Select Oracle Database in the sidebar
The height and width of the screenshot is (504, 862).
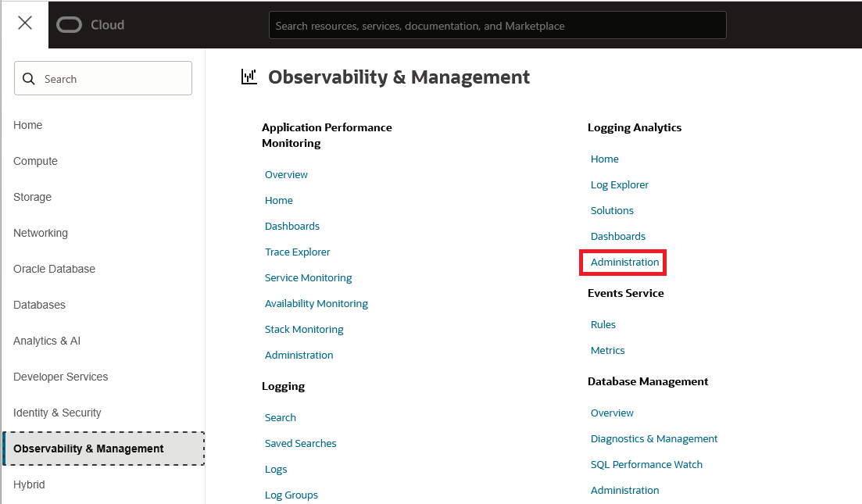pos(54,269)
